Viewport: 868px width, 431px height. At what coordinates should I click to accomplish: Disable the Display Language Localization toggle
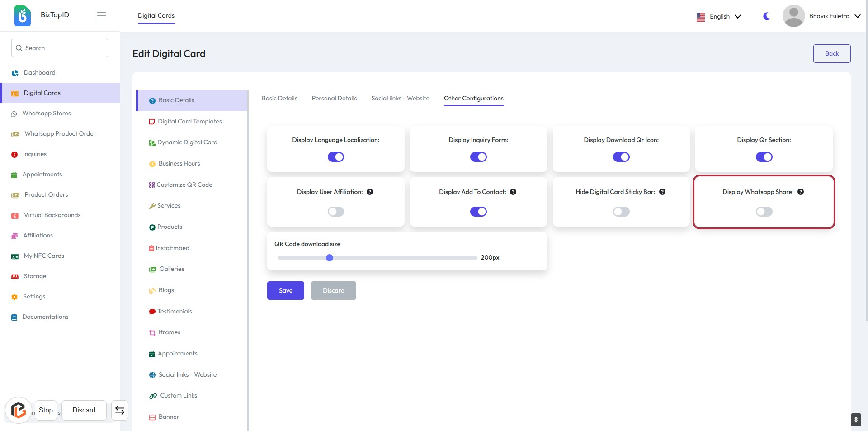click(x=335, y=157)
